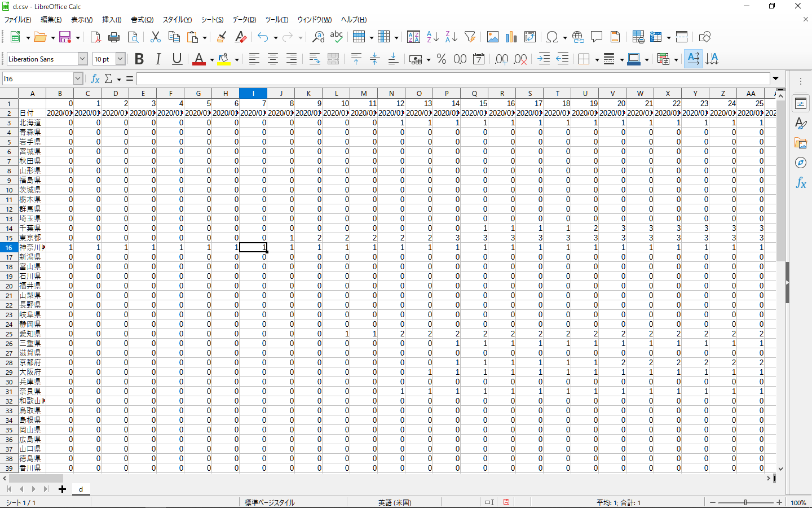The image size is (812, 508).
Task: Click Zoom In plus button
Action: point(779,502)
